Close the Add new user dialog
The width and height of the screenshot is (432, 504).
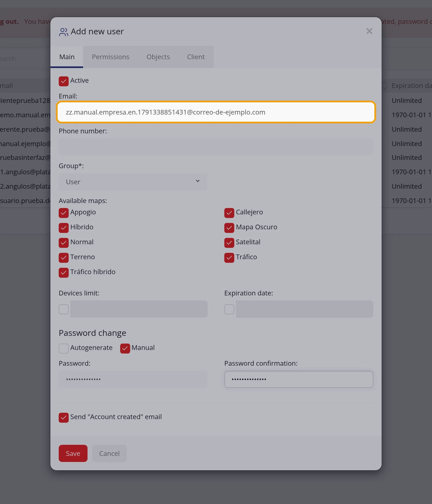click(369, 31)
